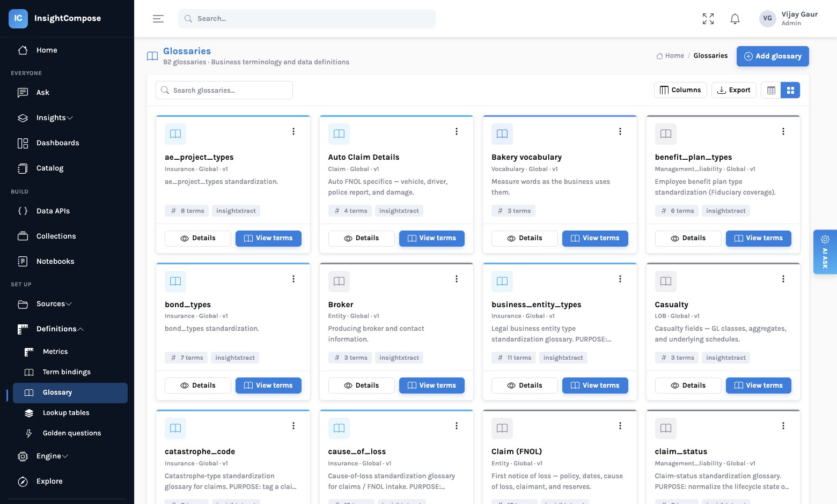Open the three-dot menu on Casualty card
The image size is (837, 504).
[x=783, y=279]
